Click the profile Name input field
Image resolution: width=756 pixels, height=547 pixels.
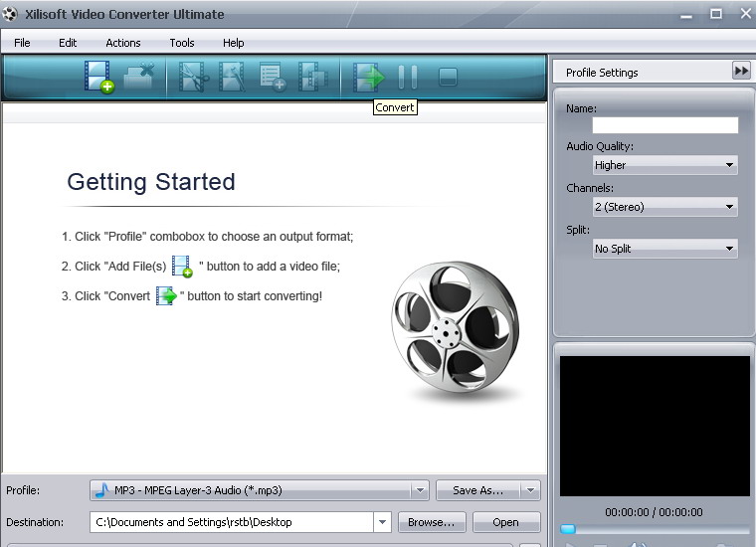[x=665, y=125]
